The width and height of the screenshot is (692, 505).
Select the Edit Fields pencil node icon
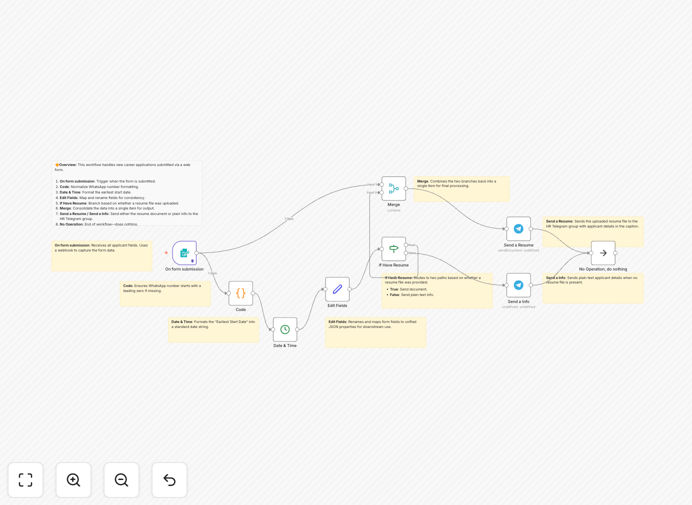pos(338,289)
